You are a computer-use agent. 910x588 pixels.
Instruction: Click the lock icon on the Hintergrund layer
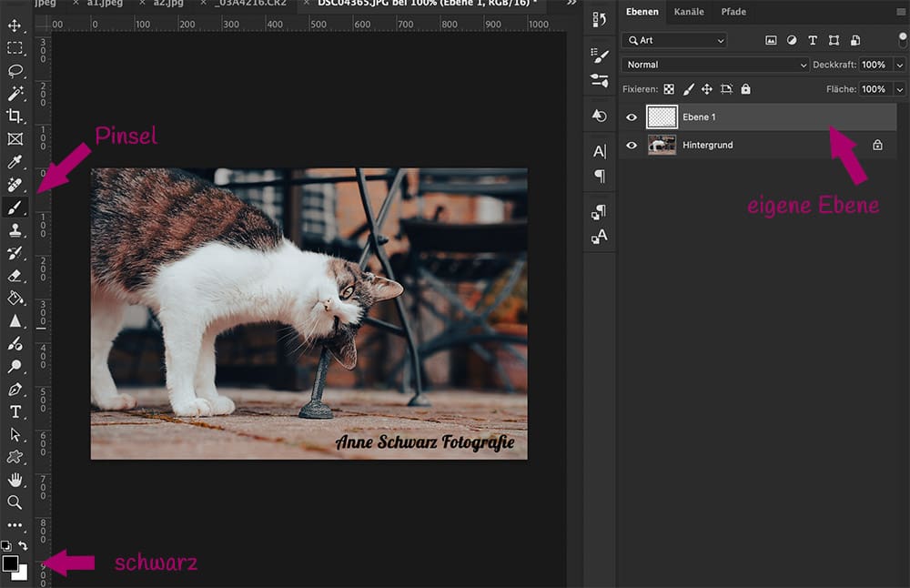[x=877, y=145]
